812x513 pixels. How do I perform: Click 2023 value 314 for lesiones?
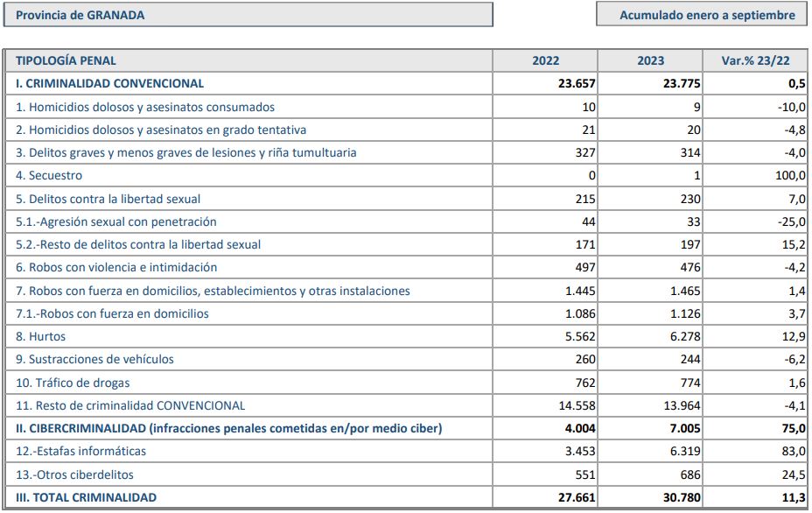tap(690, 152)
